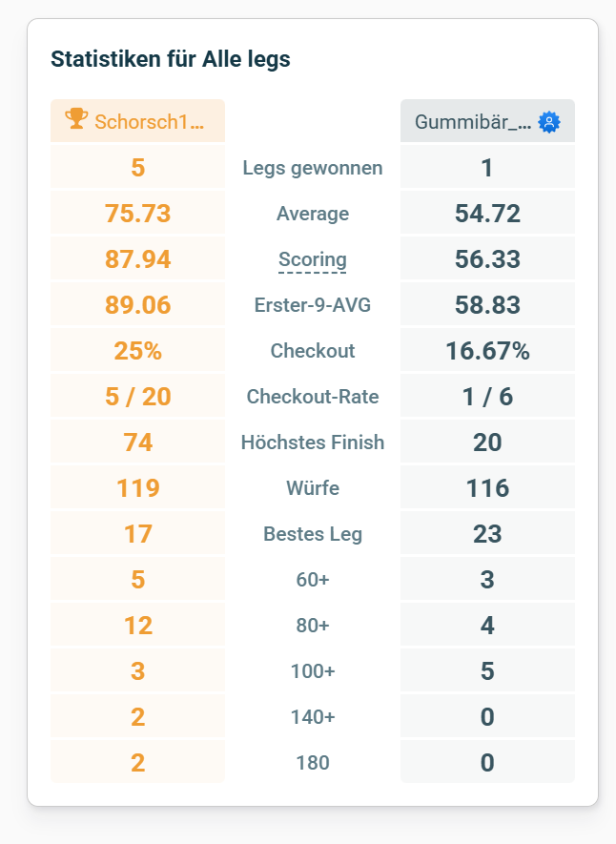Click the 100+ row label
The width and height of the screenshot is (616, 844).
tap(312, 670)
